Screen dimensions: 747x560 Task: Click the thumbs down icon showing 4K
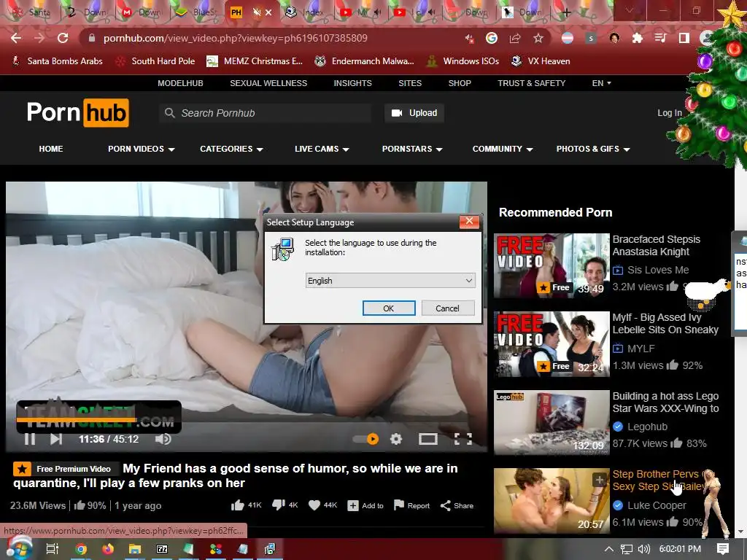pos(278,505)
